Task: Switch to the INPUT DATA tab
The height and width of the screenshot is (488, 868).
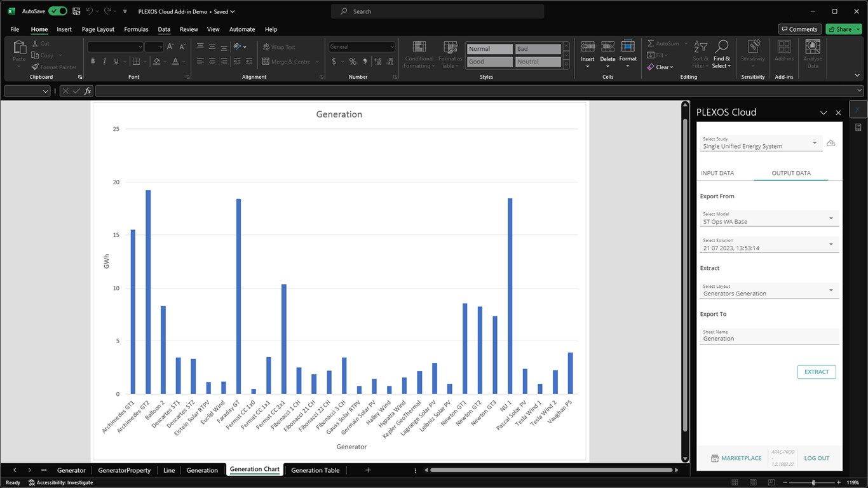Action: pyautogui.click(x=717, y=173)
